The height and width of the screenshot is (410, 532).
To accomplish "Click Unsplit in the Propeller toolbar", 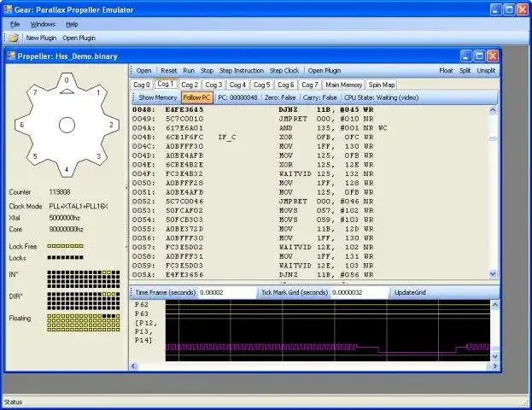I will (486, 70).
